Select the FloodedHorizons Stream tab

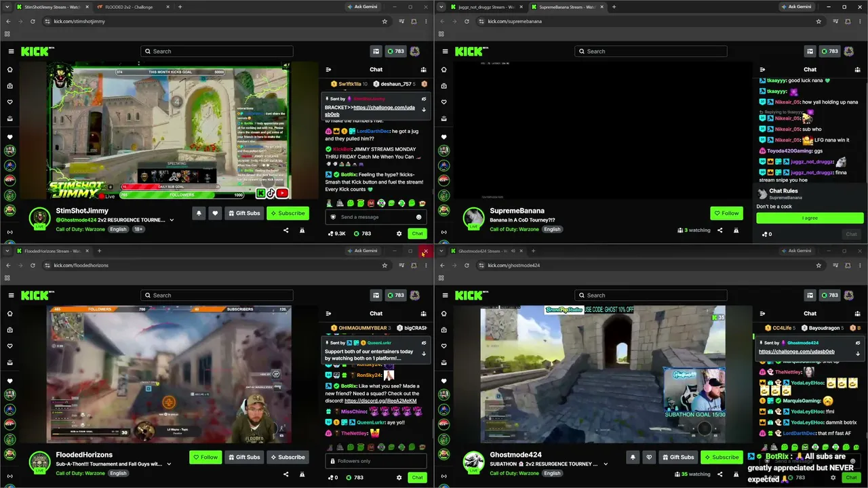pos(53,251)
